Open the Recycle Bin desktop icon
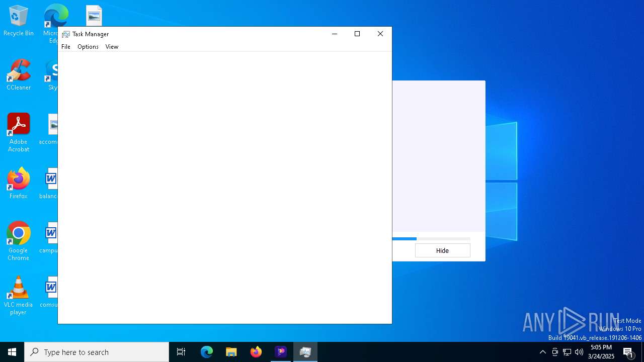The image size is (644, 362). (x=19, y=21)
